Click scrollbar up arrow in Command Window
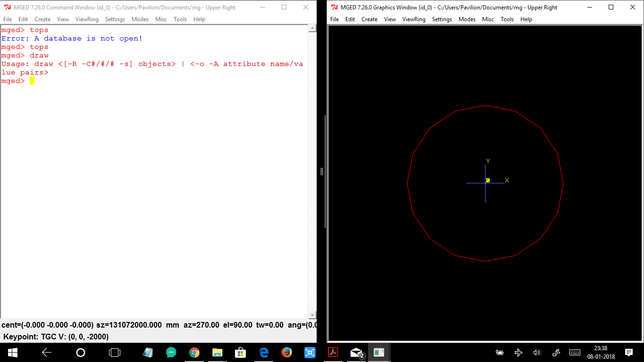The width and height of the screenshot is (644, 362). click(x=312, y=28)
